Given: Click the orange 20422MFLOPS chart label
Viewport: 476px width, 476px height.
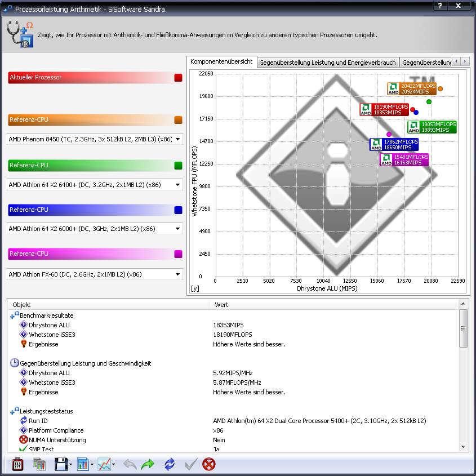Looking at the screenshot, I should coord(412,88).
